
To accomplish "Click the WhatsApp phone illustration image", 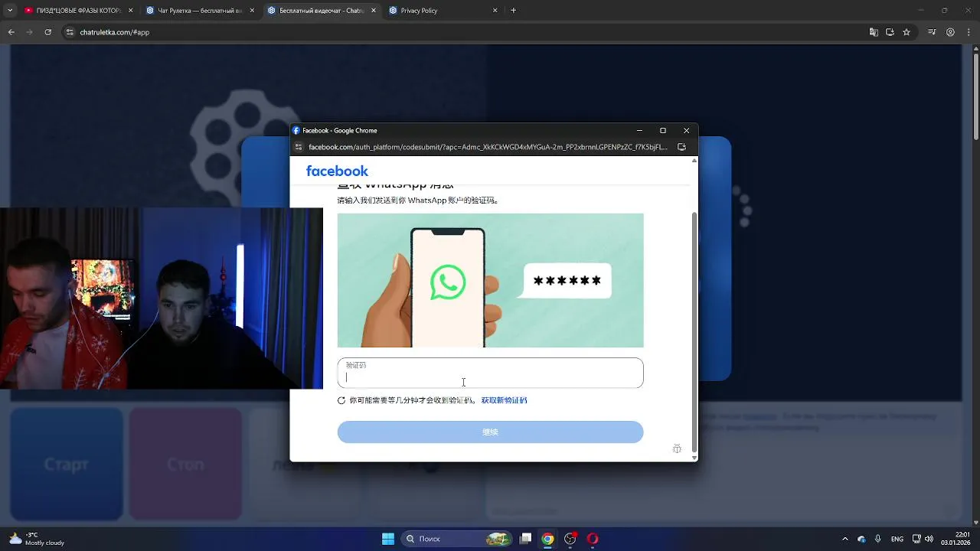I will [x=490, y=280].
